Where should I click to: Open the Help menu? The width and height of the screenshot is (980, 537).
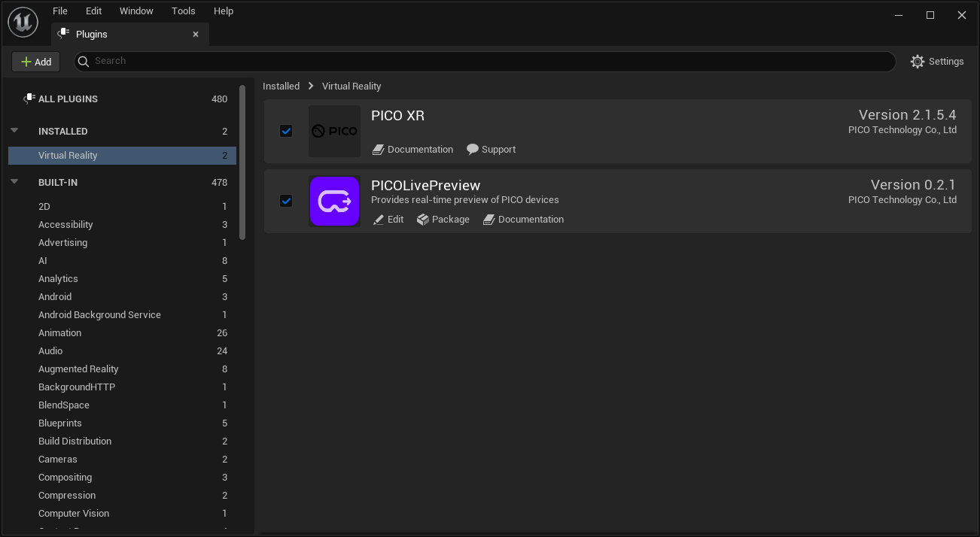(x=224, y=11)
